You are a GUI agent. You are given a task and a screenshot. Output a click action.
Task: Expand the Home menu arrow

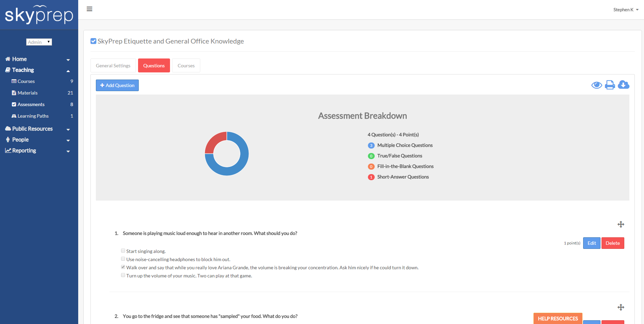pyautogui.click(x=68, y=60)
